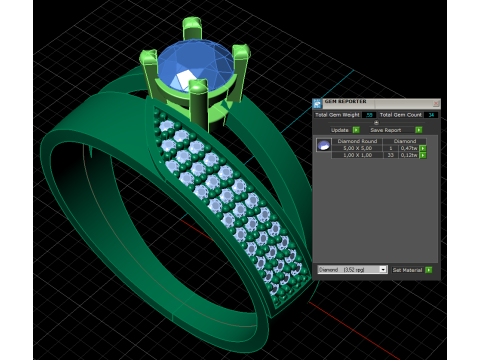Click the green arrow for the 0,12tw row
The width and height of the screenshot is (480, 360).
(423, 155)
